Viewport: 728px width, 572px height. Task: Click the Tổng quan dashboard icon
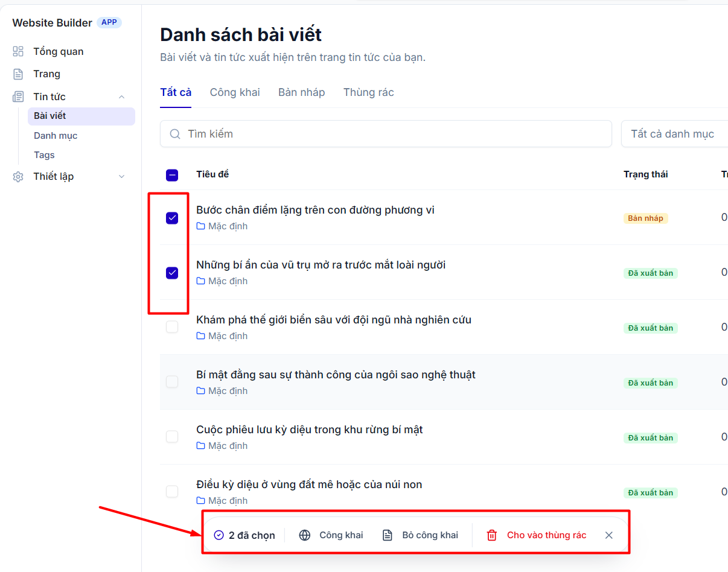[x=18, y=51]
